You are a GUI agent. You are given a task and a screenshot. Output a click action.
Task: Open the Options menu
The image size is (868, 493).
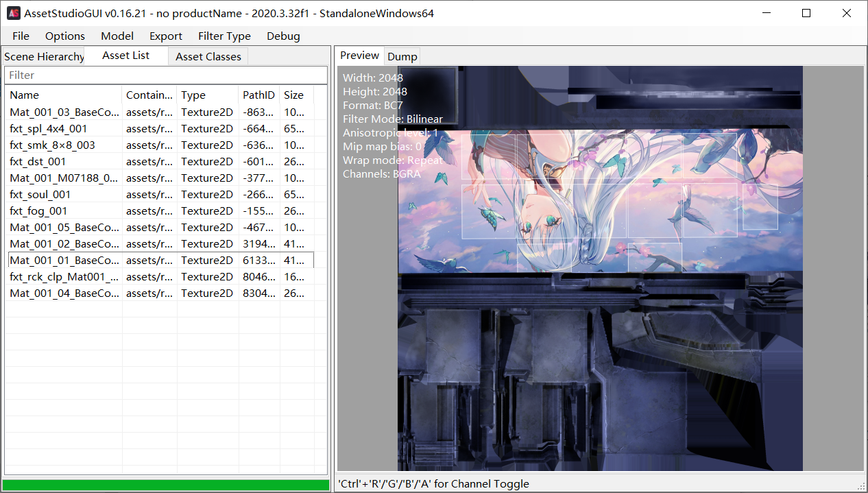pos(65,36)
